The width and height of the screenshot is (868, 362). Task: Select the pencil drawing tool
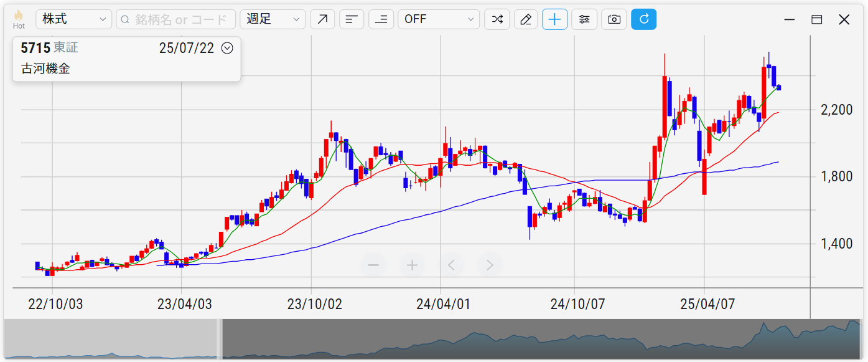(x=526, y=19)
